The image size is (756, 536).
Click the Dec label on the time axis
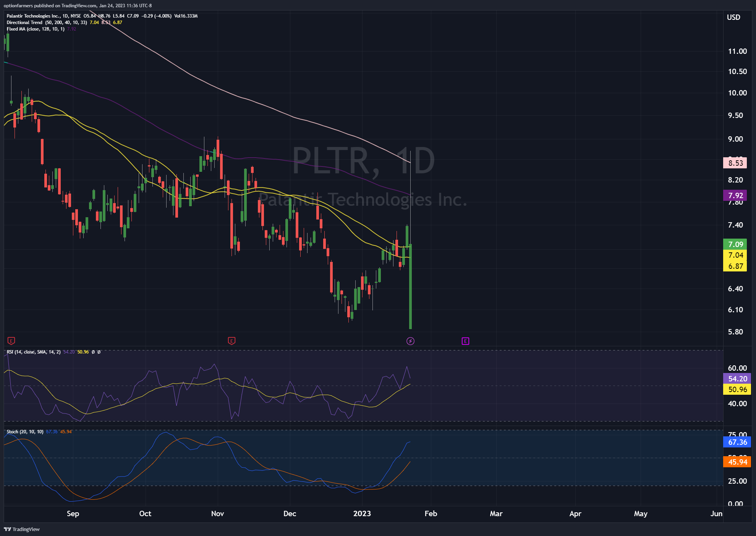[290, 513]
